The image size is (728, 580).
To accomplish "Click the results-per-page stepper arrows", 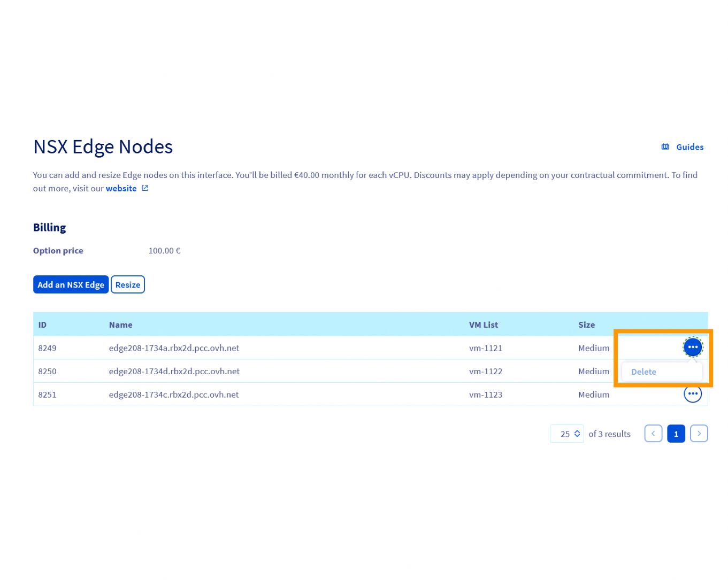I will click(577, 434).
